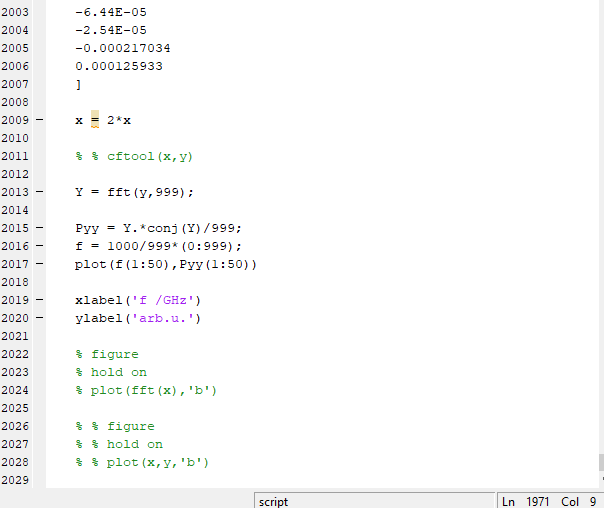This screenshot has height=508, width=604.
Task: Click the closing bracket on line 2007
Action: click(78, 84)
